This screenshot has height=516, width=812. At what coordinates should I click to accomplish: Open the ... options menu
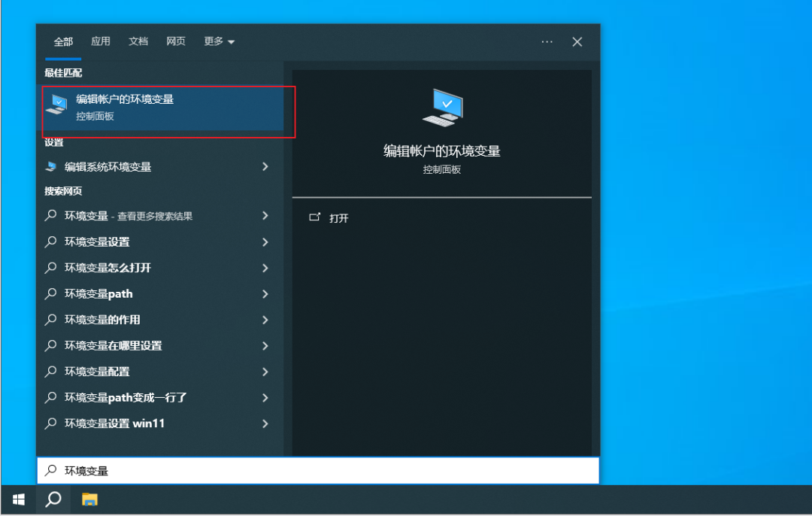(547, 42)
